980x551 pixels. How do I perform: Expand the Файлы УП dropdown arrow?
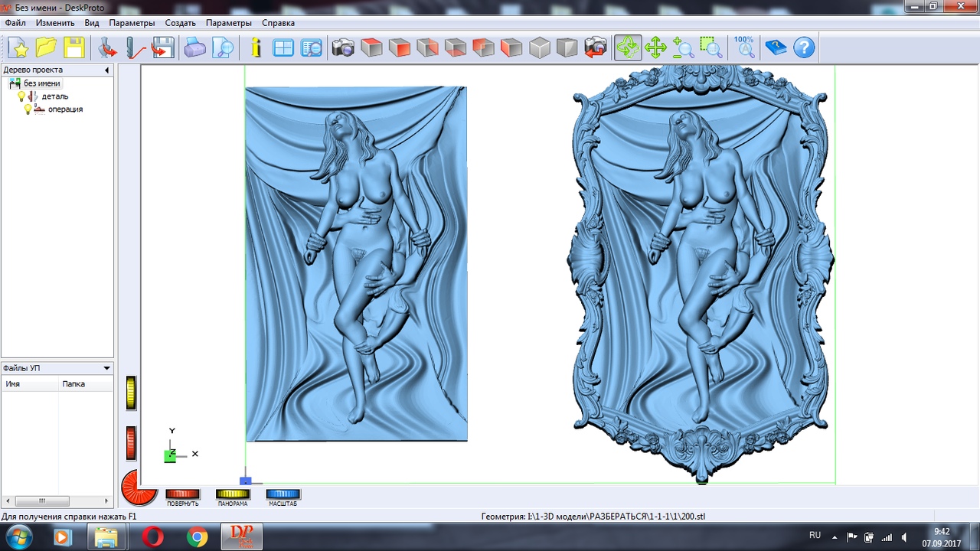(106, 368)
